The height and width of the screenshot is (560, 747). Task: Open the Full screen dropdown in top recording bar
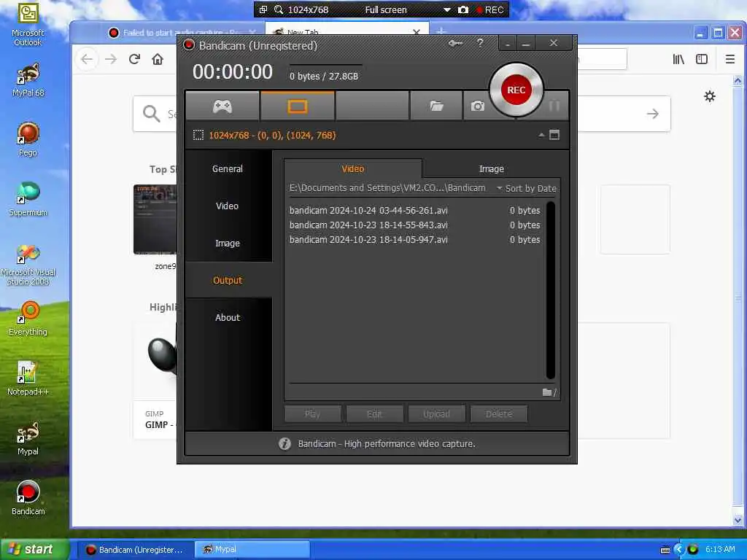tap(447, 9)
